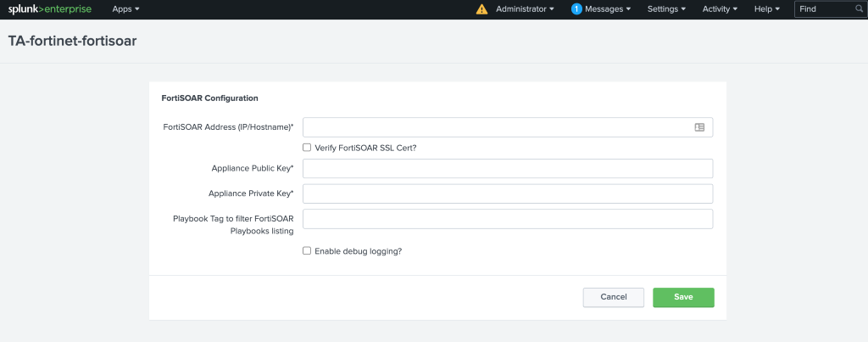Toggle Enable debug logging checkbox

307,250
